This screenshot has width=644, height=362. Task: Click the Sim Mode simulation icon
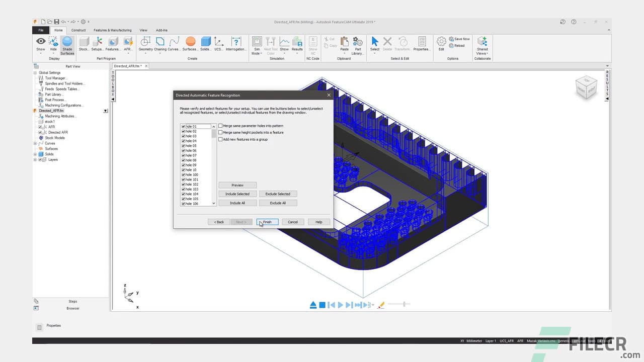[257, 45]
